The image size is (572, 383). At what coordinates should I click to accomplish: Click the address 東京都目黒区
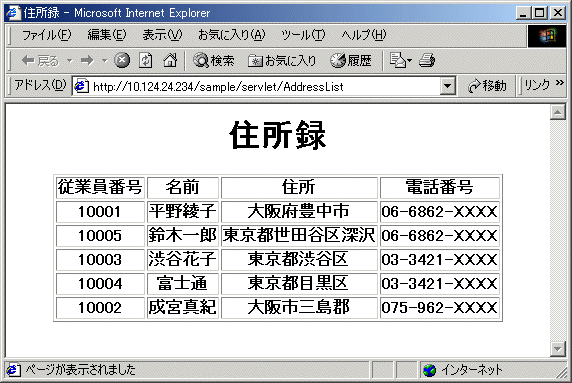299,283
